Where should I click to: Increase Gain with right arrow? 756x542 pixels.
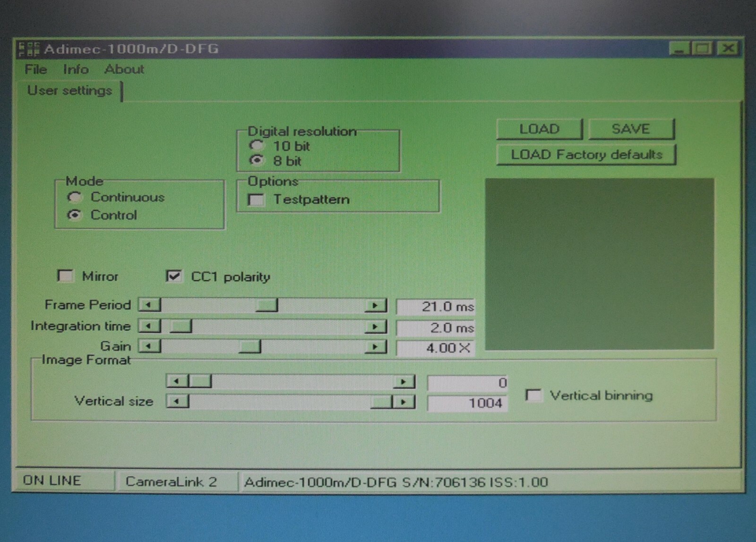(x=376, y=347)
